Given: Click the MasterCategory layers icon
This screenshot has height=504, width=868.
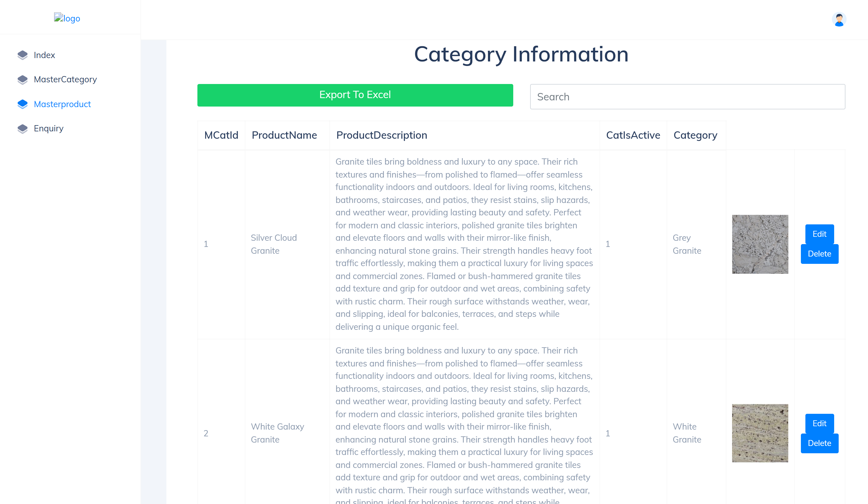Looking at the screenshot, I should pos(22,79).
